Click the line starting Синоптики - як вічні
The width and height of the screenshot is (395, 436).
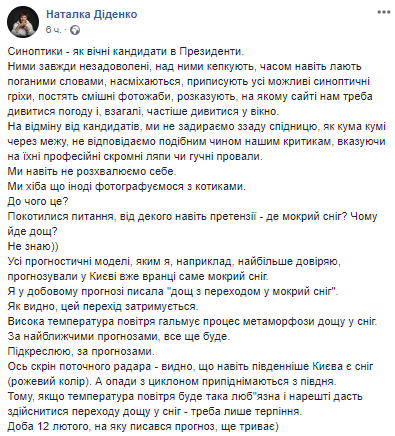point(126,52)
